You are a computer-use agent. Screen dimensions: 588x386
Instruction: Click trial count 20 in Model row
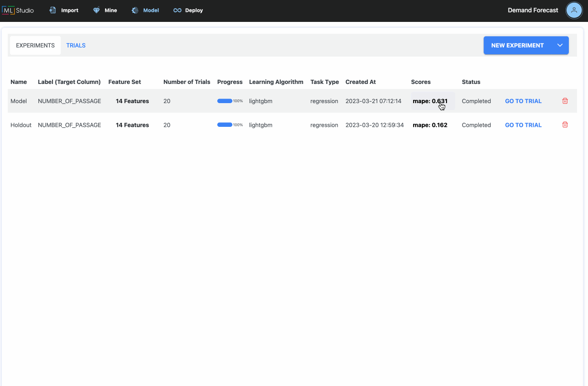pyautogui.click(x=167, y=101)
